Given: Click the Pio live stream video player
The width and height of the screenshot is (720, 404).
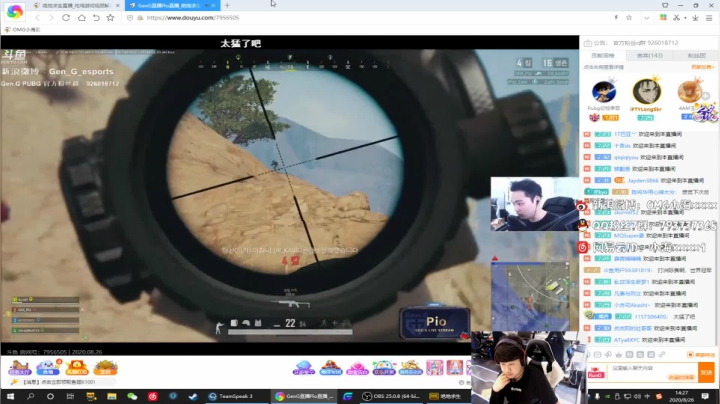Looking at the screenshot, I should (x=289, y=195).
